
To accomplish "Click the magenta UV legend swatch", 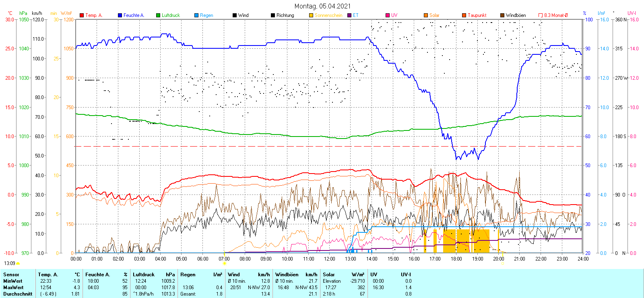I will tap(388, 15).
